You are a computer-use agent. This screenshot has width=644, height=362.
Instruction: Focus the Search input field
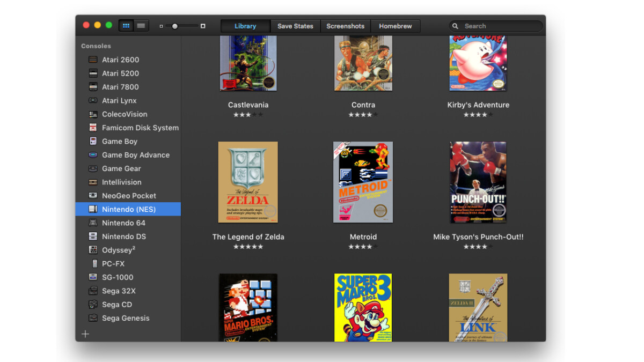click(496, 26)
